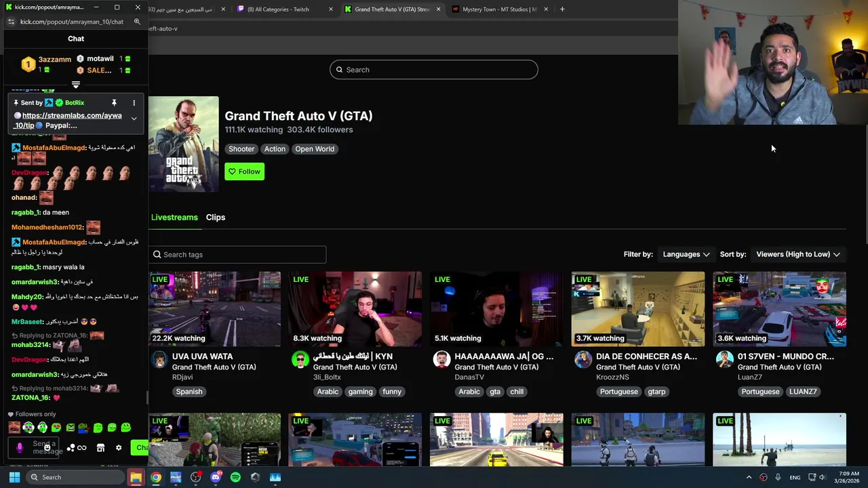Select the Shooter category tag
868x488 pixels.
pos(241,149)
